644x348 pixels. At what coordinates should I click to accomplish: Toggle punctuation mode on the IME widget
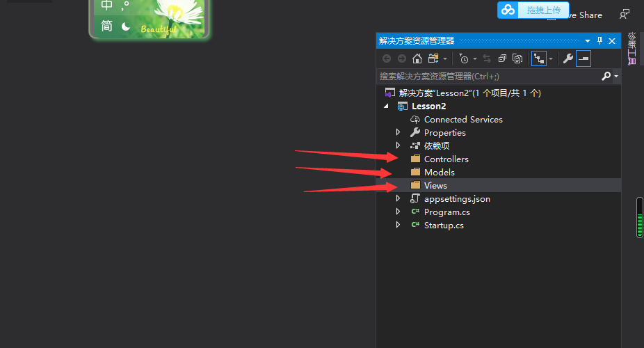[126, 6]
